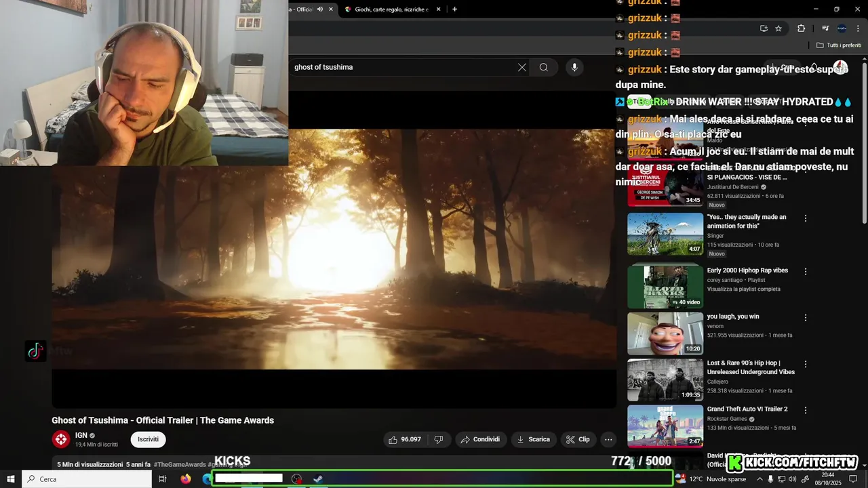Open the taskbar clock showing 20:44
Viewport: 868px width, 488px height.
[x=827, y=479]
